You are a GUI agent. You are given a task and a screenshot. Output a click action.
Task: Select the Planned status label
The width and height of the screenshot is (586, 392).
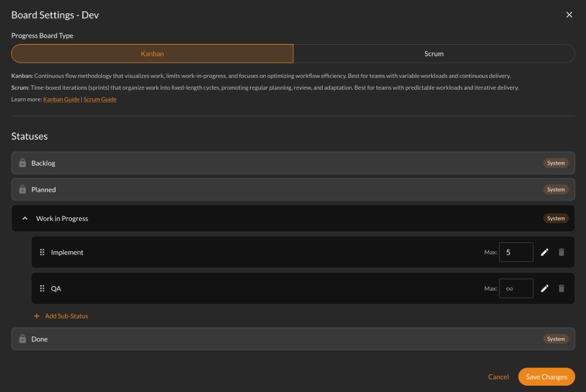[x=43, y=189]
